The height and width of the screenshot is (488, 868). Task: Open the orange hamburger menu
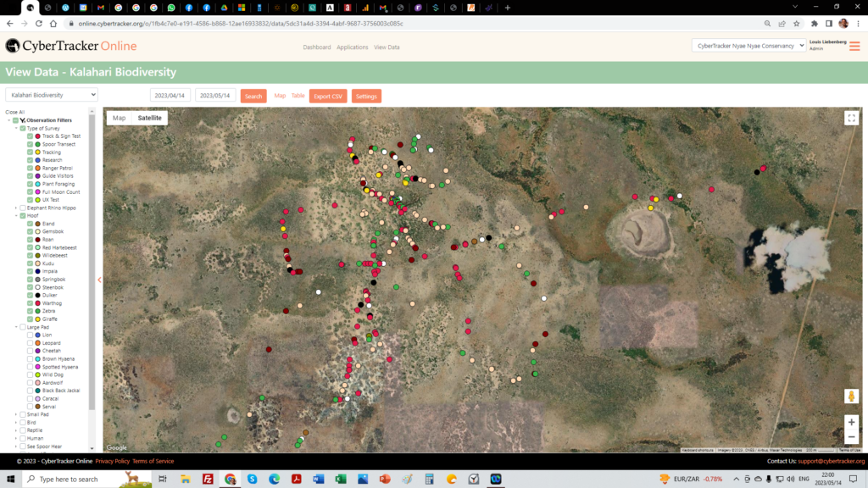(854, 46)
